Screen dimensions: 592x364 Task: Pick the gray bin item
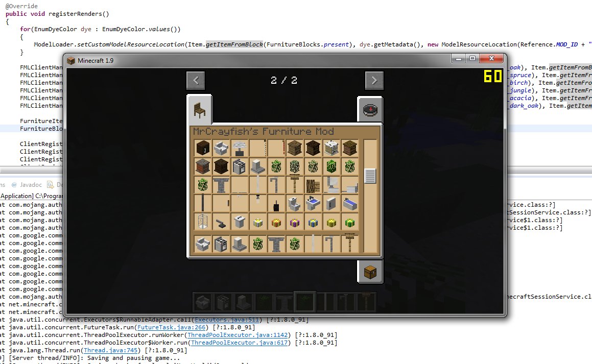240,222
